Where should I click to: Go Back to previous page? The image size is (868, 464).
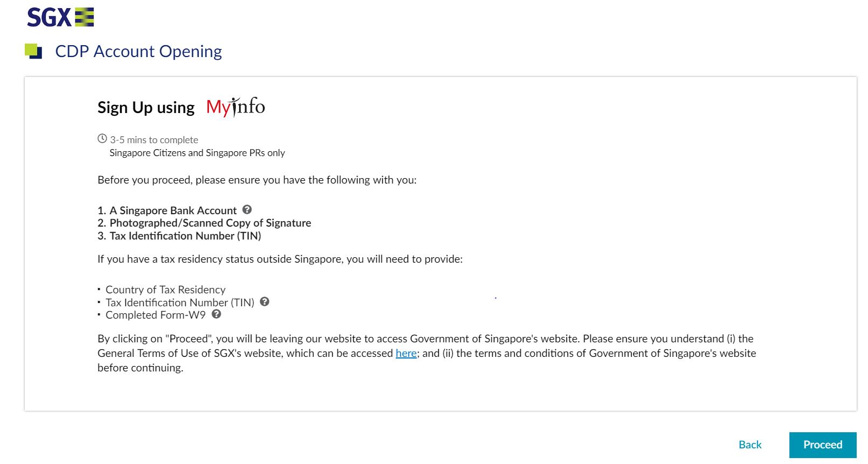tap(750, 445)
